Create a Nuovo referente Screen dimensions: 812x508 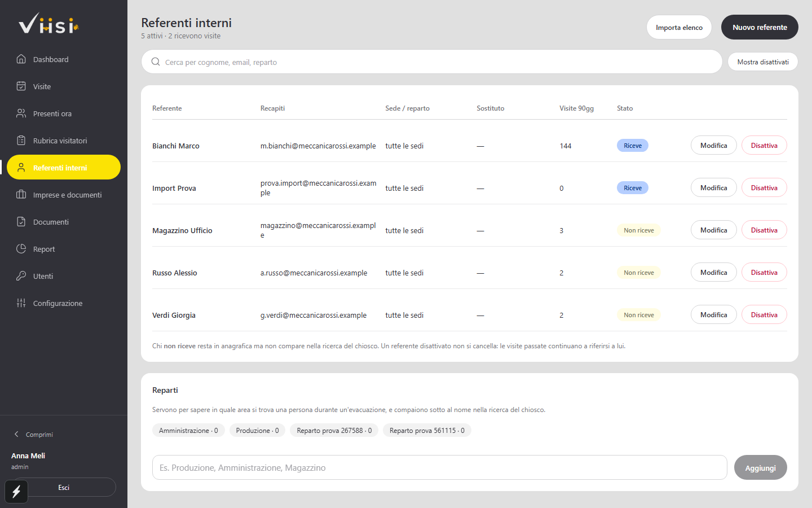tap(760, 27)
